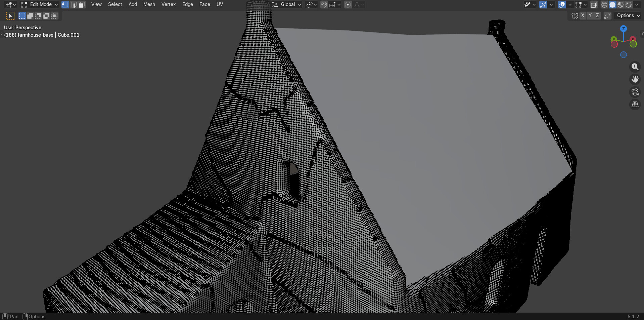Toggle viewport overlays display

pyautogui.click(x=561, y=5)
